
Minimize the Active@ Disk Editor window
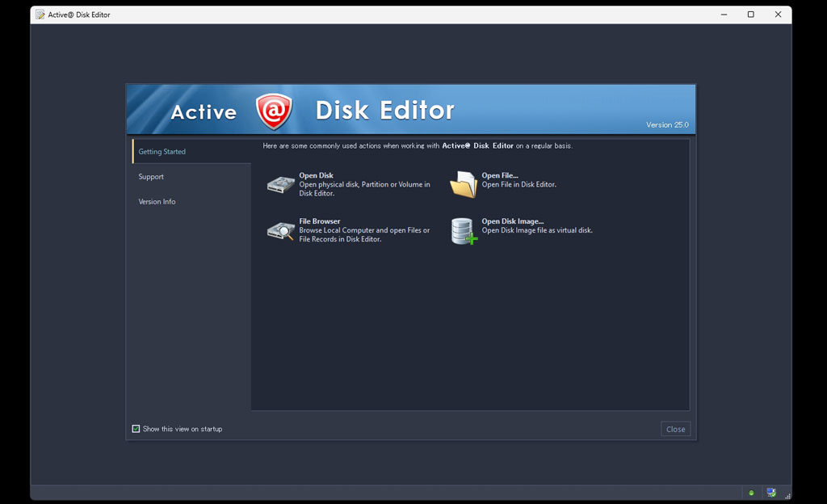pyautogui.click(x=723, y=15)
